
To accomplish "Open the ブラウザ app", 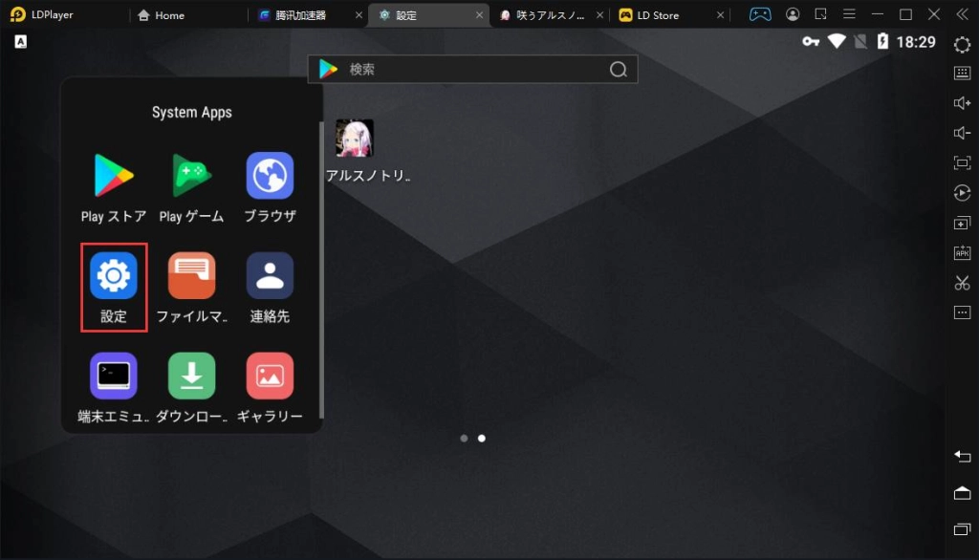I will [x=270, y=187].
